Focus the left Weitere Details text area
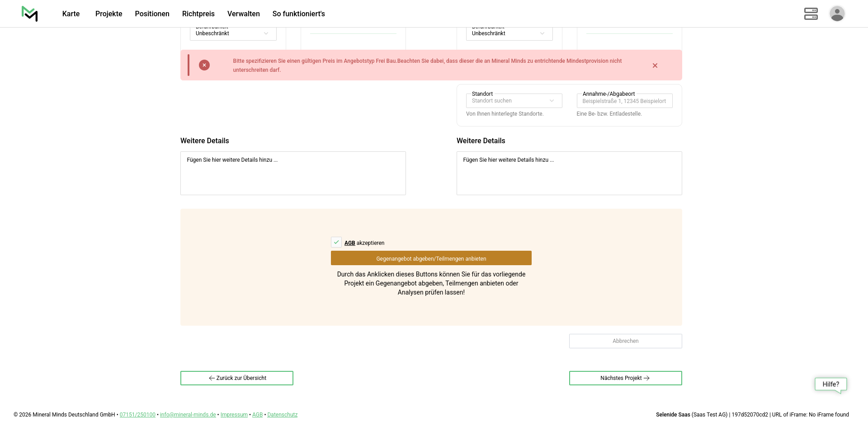 point(293,173)
